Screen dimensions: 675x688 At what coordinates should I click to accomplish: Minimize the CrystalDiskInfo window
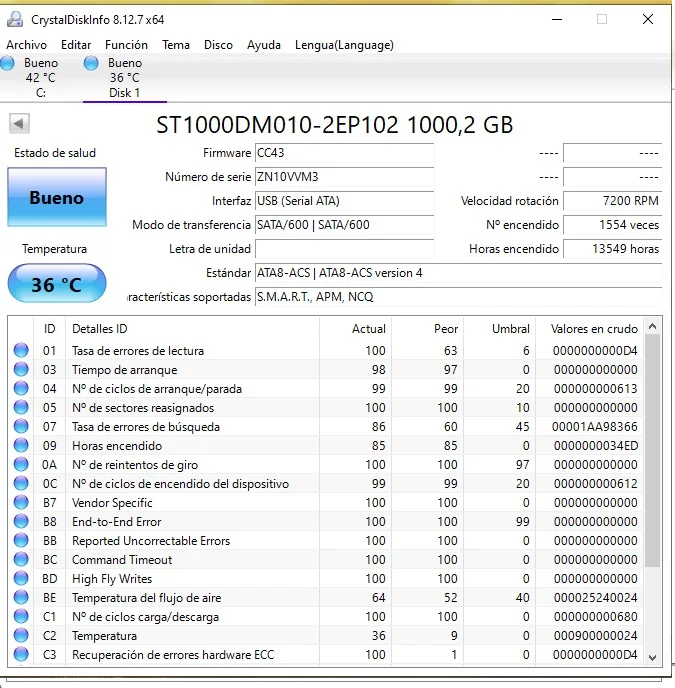pos(557,19)
